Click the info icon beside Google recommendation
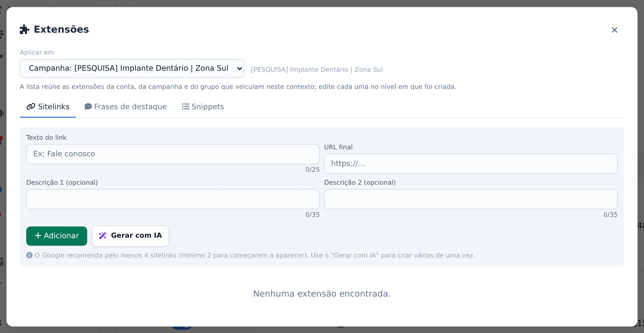644x333 pixels. pyautogui.click(x=29, y=255)
